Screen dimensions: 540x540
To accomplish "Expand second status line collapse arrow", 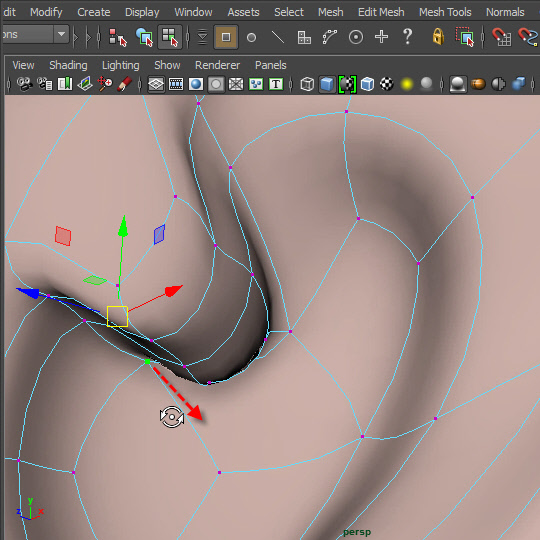I will (89, 37).
